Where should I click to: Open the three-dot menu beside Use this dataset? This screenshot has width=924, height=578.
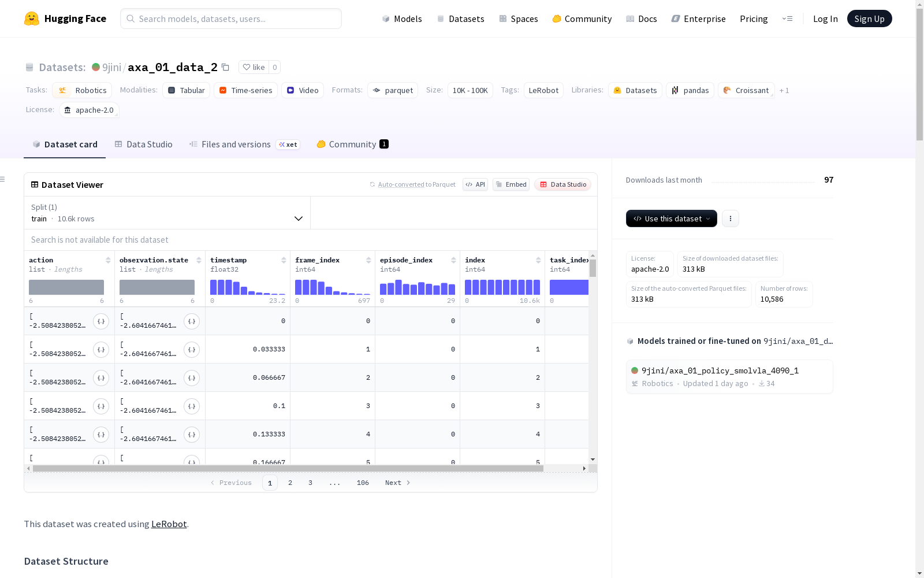tap(731, 218)
